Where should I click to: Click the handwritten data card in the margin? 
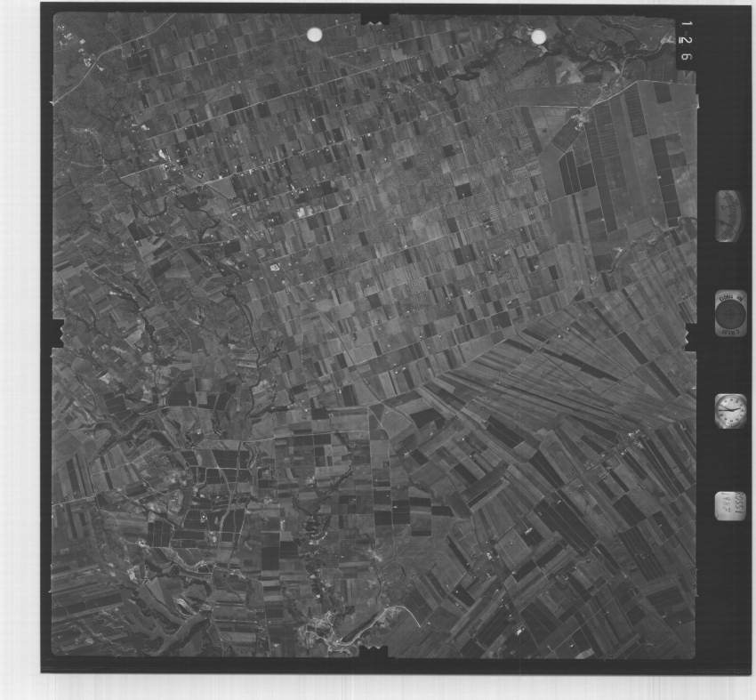pos(730,506)
